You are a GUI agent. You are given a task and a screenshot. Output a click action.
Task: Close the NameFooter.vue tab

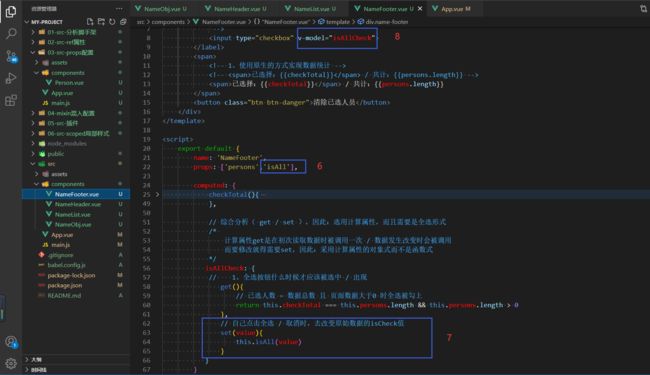420,8
